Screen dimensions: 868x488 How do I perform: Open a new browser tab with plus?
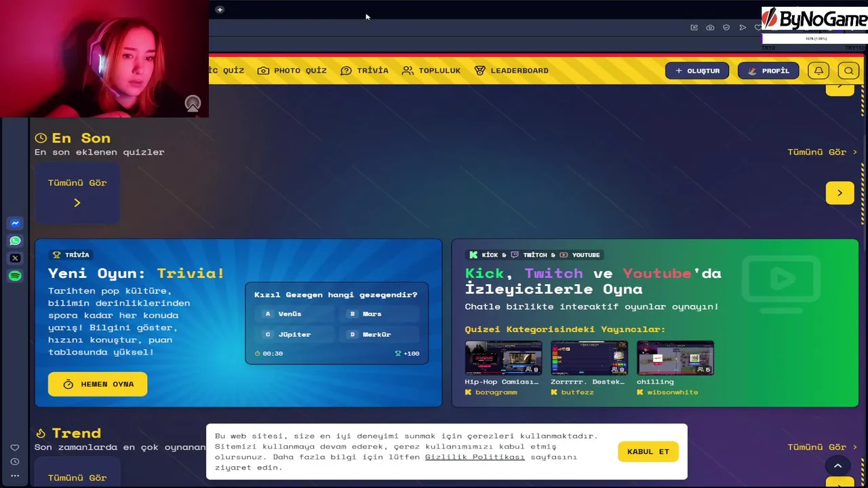coord(220,9)
